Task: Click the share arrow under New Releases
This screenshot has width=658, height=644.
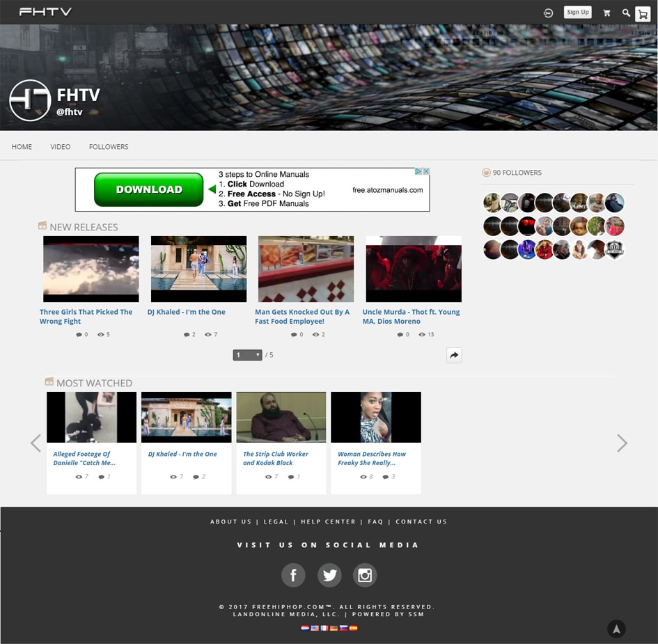Action: point(454,355)
